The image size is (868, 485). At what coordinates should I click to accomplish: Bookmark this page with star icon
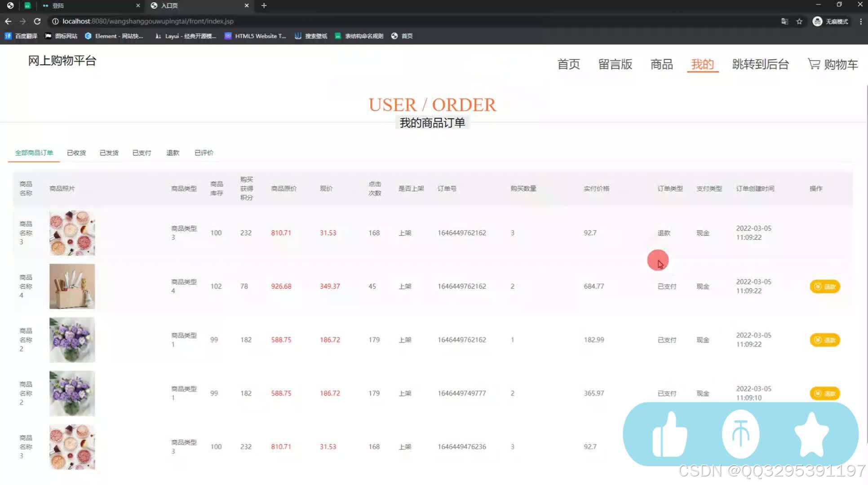pos(799,21)
